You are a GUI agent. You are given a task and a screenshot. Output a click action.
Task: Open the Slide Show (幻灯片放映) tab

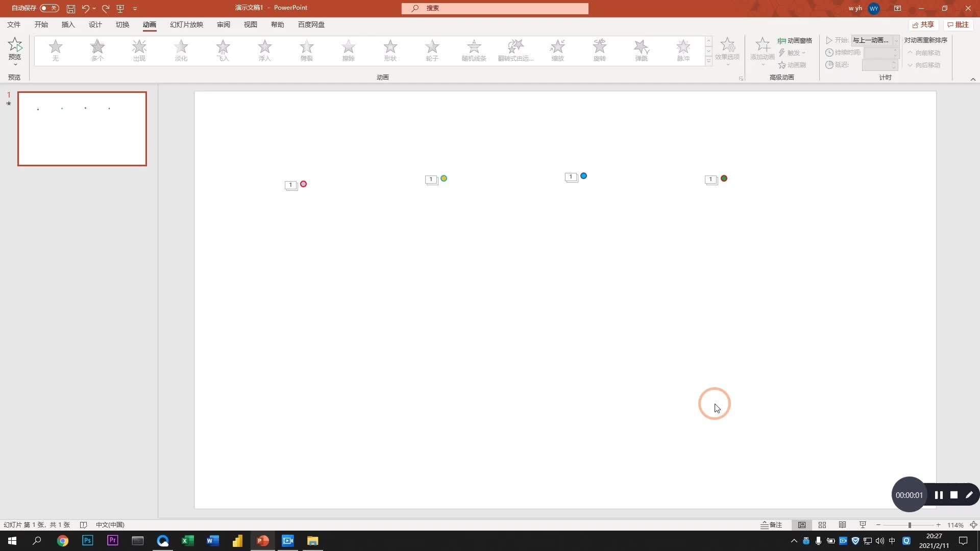coord(186,24)
